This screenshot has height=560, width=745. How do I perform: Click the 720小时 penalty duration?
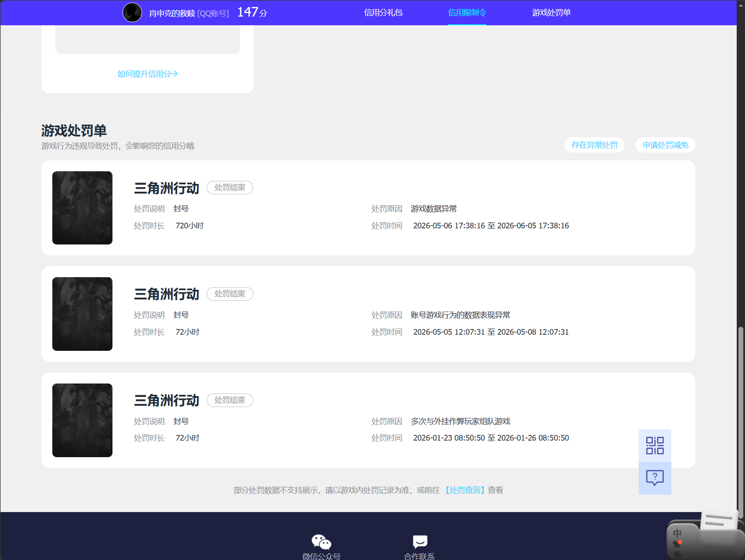(190, 226)
